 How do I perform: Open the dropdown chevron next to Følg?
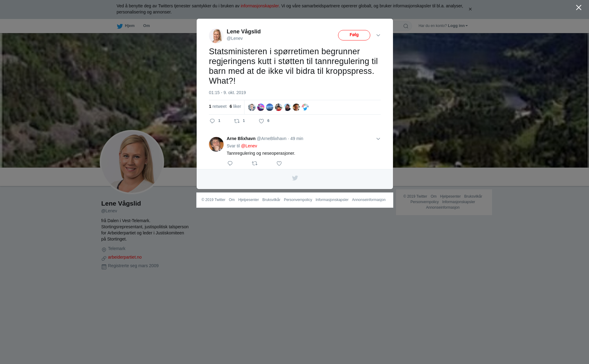click(378, 35)
